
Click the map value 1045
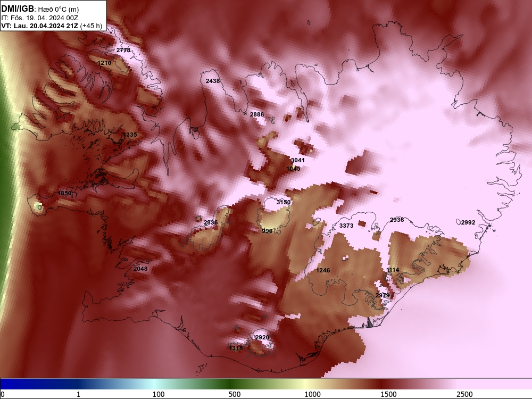(293, 169)
